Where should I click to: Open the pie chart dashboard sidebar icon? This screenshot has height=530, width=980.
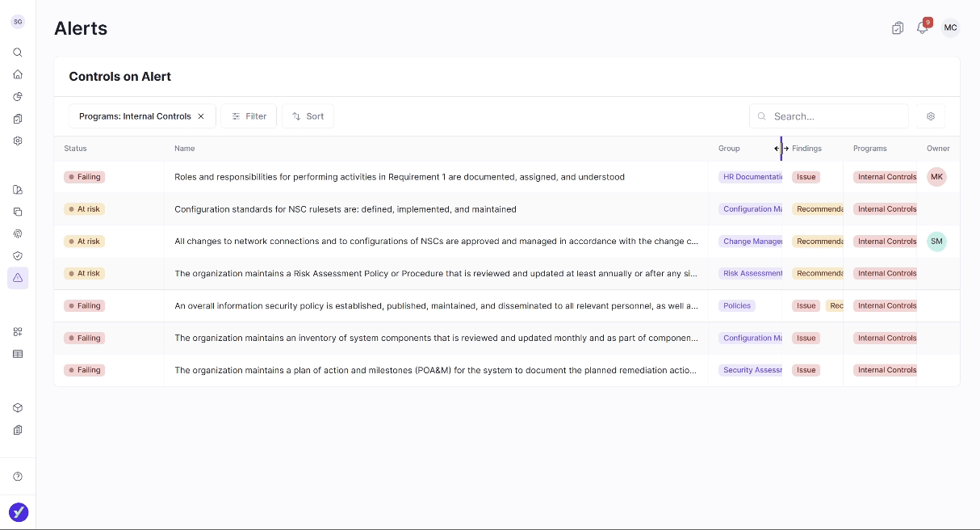pyautogui.click(x=18, y=96)
